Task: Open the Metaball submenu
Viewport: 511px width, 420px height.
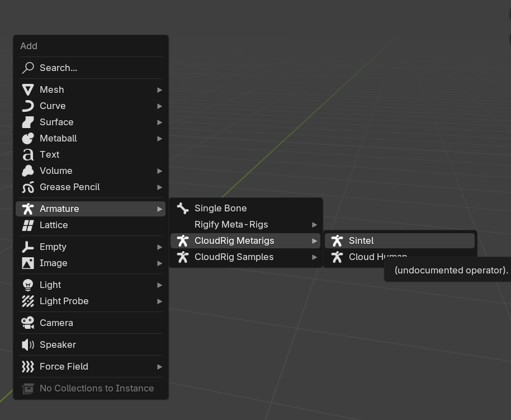Action: (x=91, y=138)
